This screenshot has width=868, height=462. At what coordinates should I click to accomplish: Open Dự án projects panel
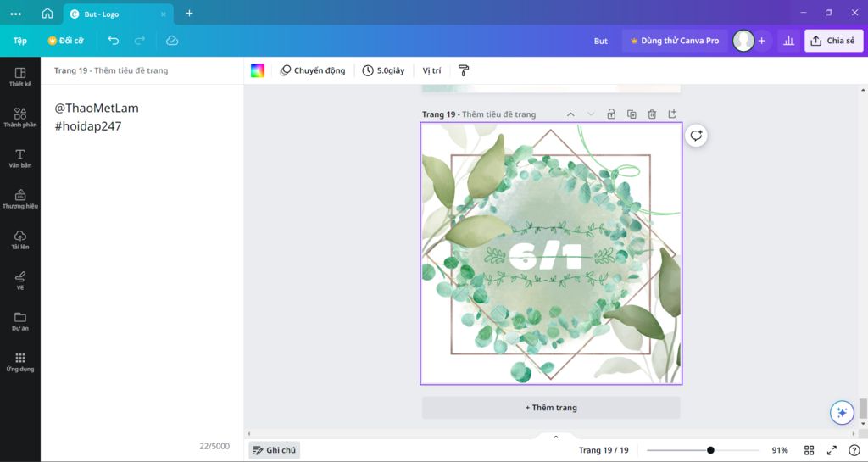click(20, 321)
